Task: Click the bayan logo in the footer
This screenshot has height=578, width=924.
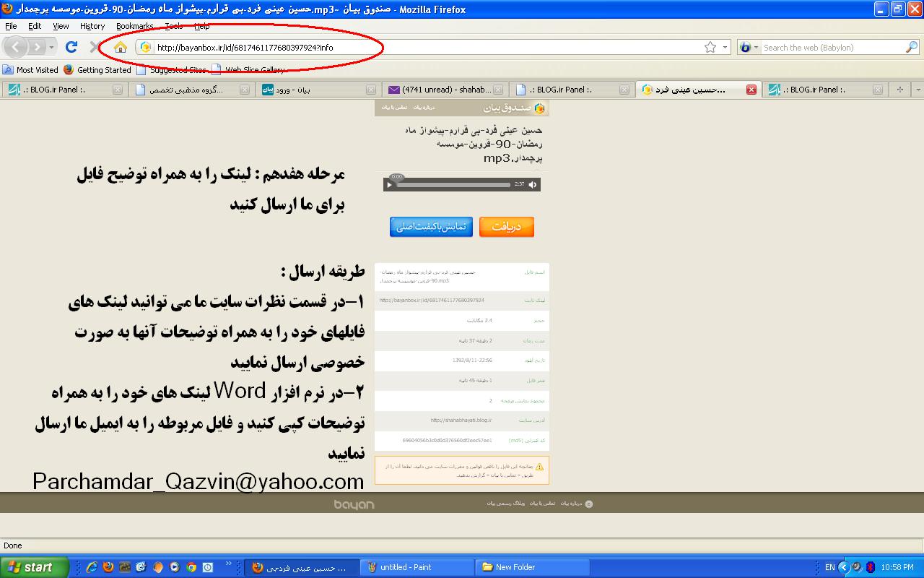Action: point(354,504)
